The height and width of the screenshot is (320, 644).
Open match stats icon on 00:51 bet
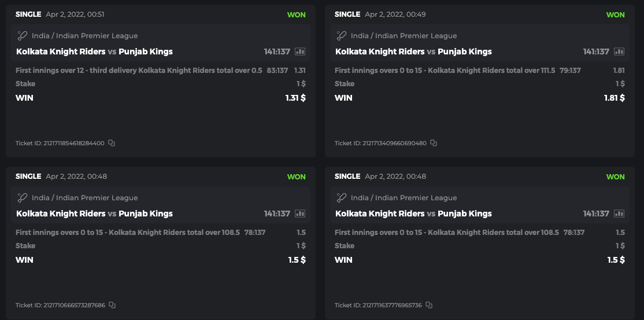[x=300, y=52]
